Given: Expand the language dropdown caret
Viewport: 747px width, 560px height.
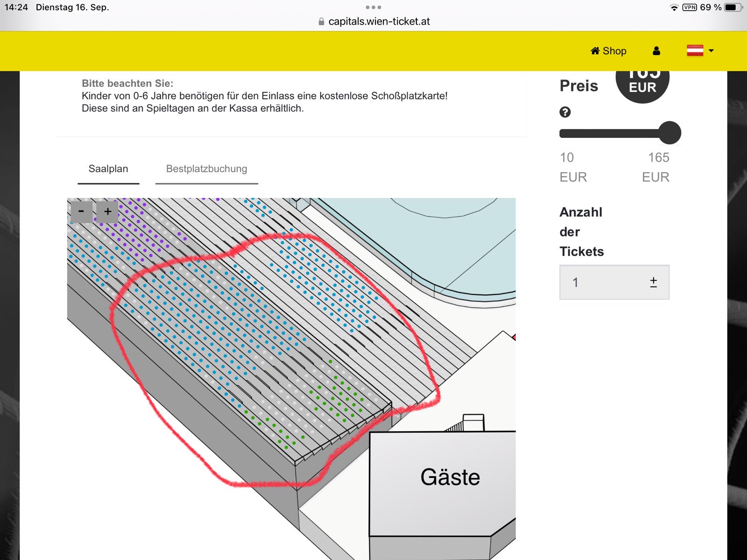Looking at the screenshot, I should pyautogui.click(x=711, y=50).
